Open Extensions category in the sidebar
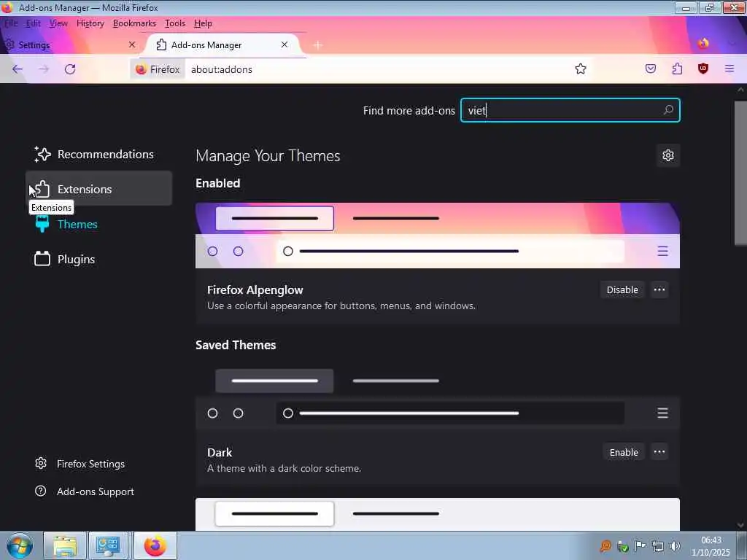 coord(98,189)
